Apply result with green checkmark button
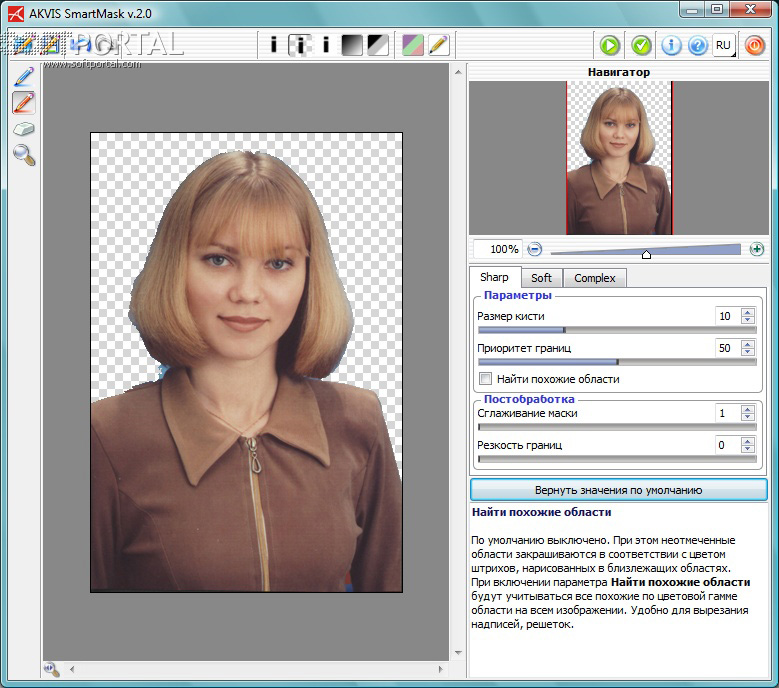 pyautogui.click(x=641, y=45)
